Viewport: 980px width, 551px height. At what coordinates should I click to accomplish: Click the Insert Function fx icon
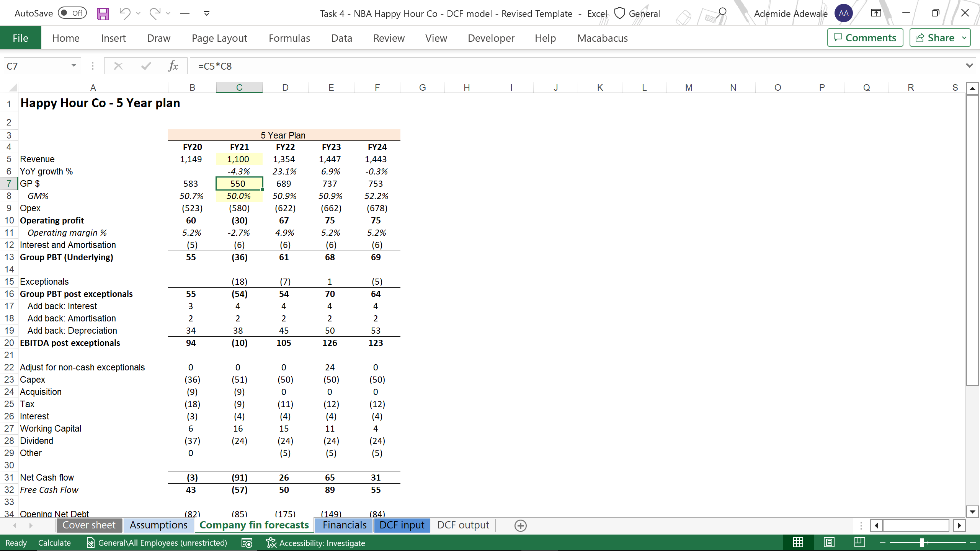tap(173, 66)
